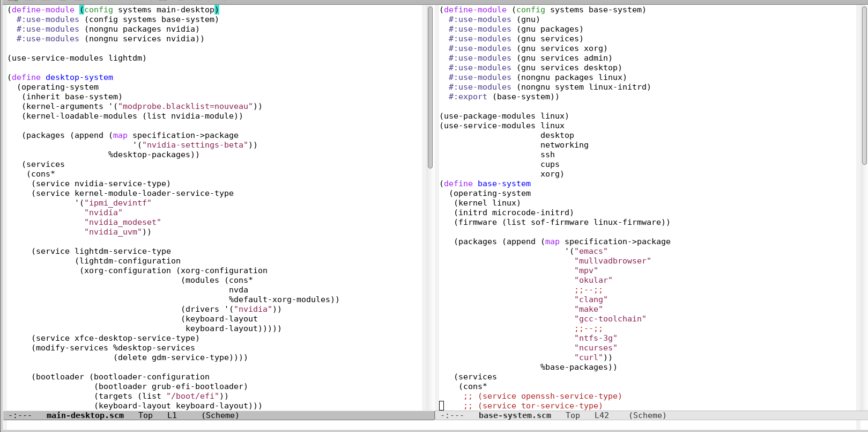This screenshot has height=432, width=868.
Task: Click the Top position indicator for base-system.scm
Action: tap(573, 415)
